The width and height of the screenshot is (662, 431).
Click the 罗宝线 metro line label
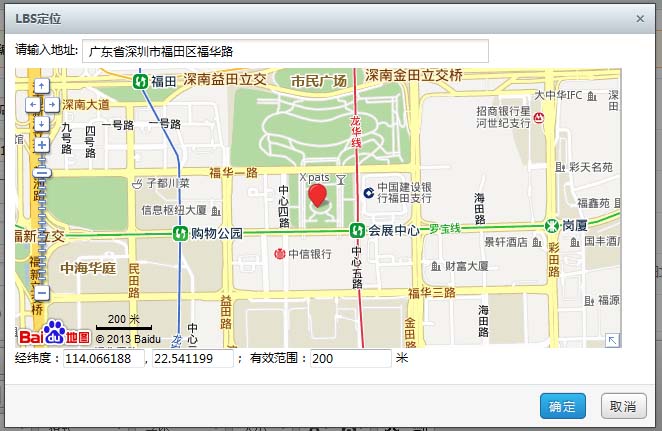(x=445, y=229)
